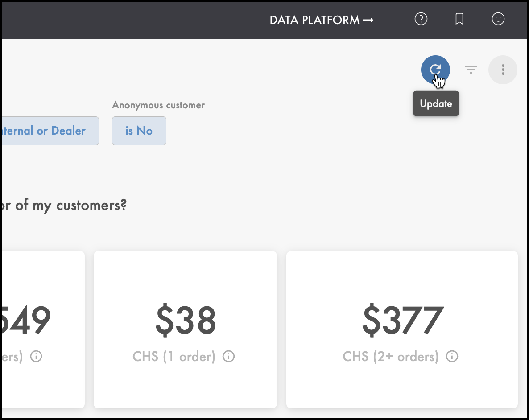Select the $38 value
The width and height of the screenshot is (529, 420).
tap(185, 320)
